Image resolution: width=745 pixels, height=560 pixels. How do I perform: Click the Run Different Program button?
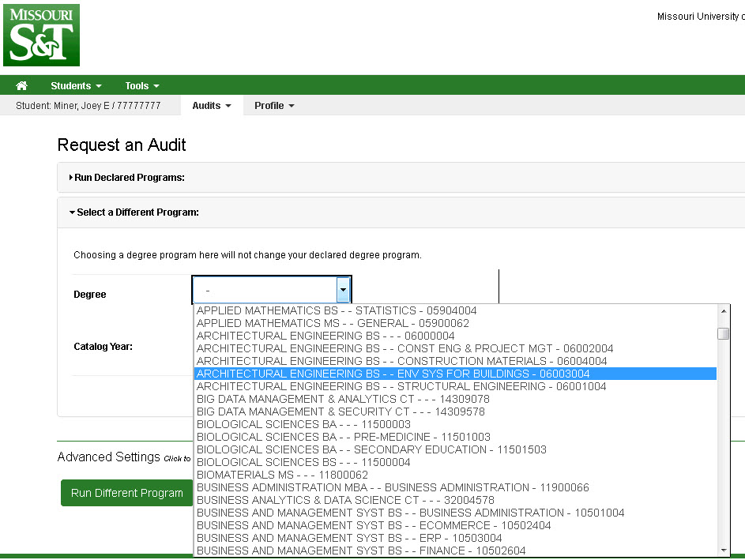(x=127, y=493)
